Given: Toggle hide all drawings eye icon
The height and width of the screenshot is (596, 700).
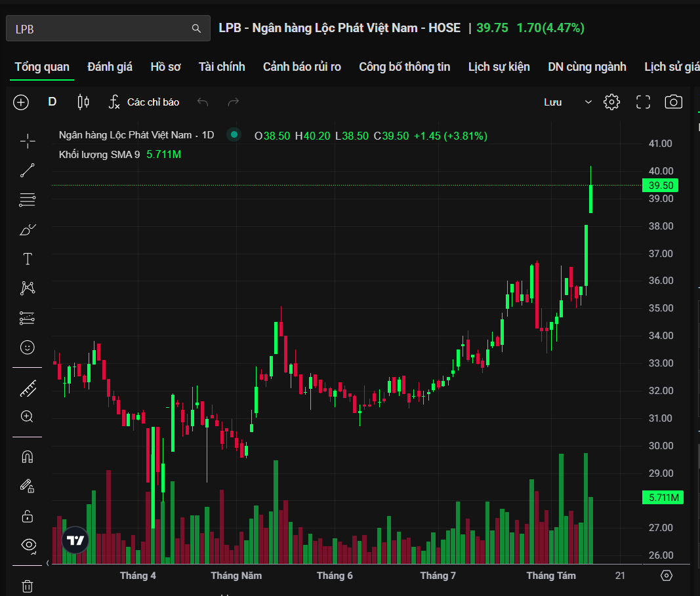Looking at the screenshot, I should point(29,545).
